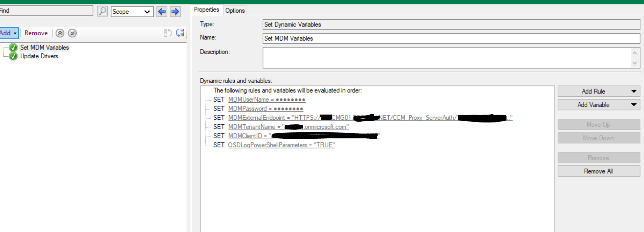The width and height of the screenshot is (644, 232).
Task: Click the Move Up button
Action: point(599,125)
